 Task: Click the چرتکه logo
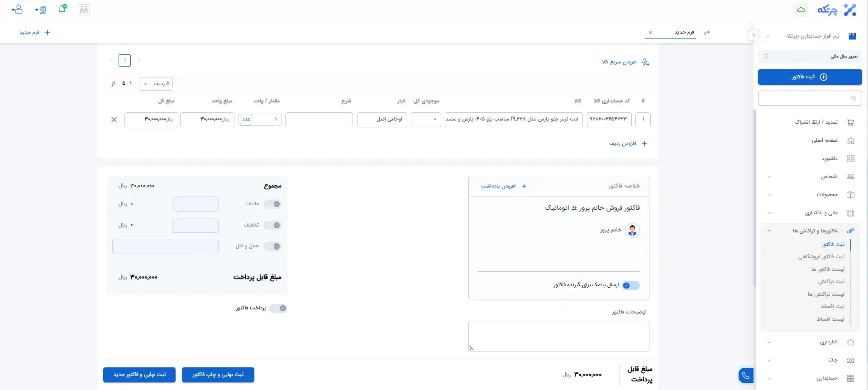click(x=837, y=10)
